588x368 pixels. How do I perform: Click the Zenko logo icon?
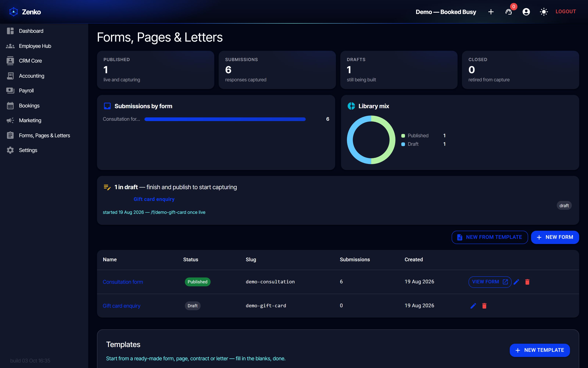coord(14,12)
